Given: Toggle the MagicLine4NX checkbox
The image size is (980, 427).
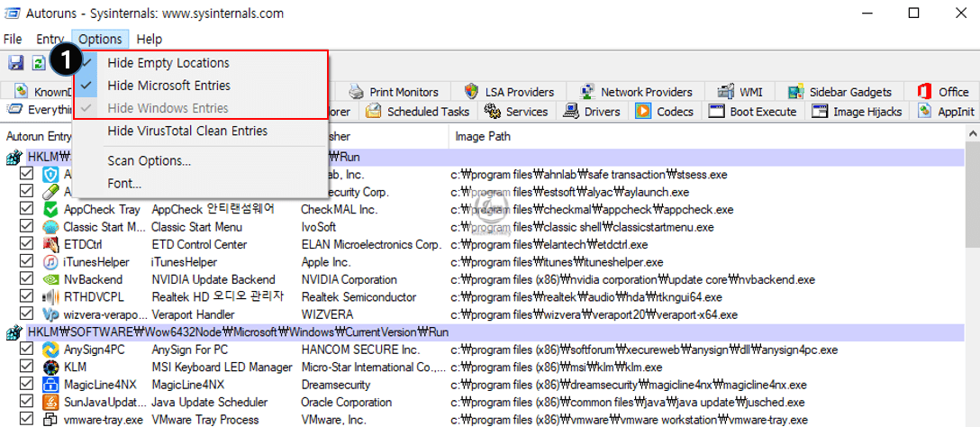Looking at the screenshot, I should point(27,385).
